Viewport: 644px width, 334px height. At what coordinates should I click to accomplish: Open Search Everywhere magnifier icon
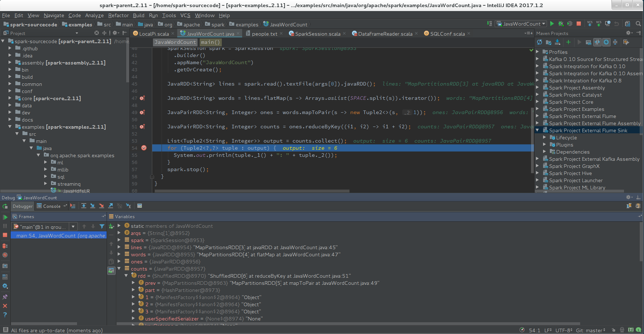[638, 24]
